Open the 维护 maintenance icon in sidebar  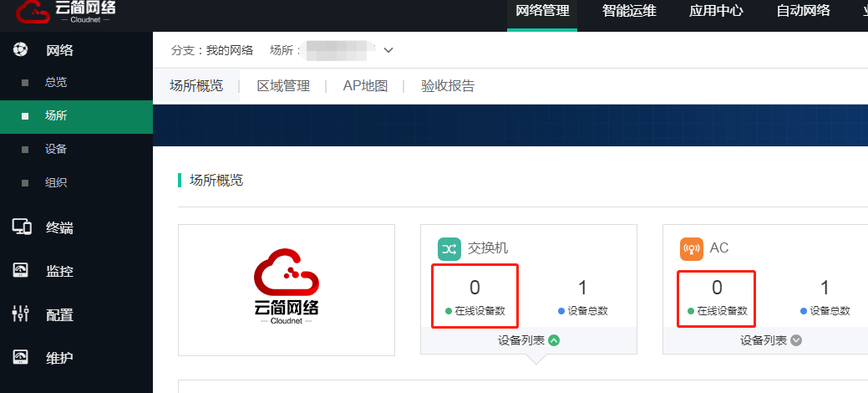[20, 358]
